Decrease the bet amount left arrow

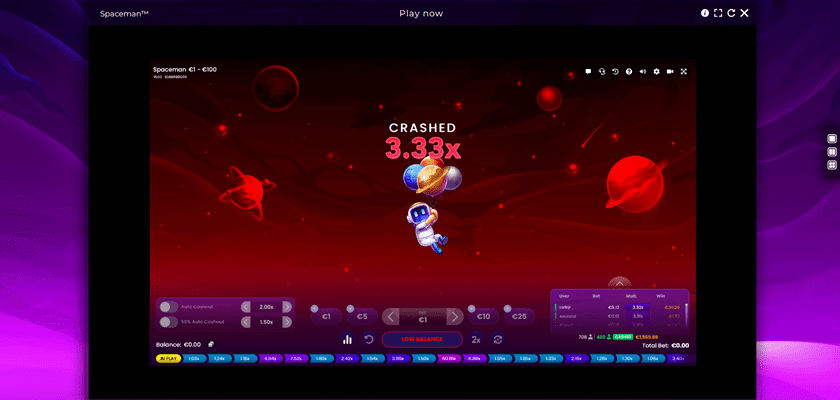(391, 316)
